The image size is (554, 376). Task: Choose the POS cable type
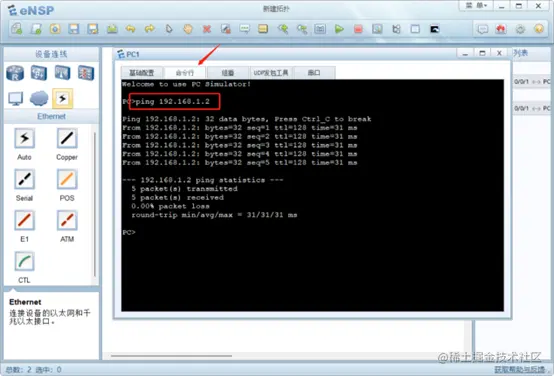pos(67,179)
